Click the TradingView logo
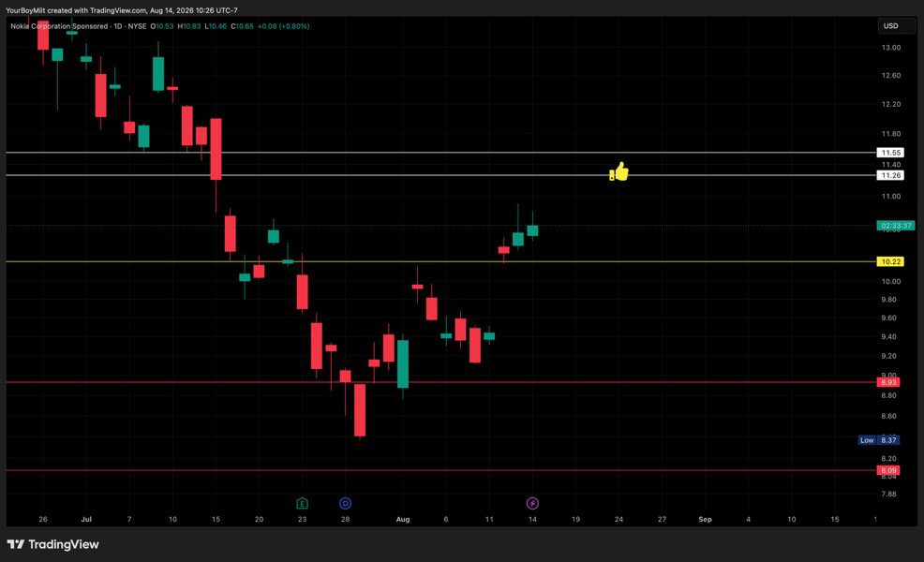 pyautogui.click(x=53, y=544)
